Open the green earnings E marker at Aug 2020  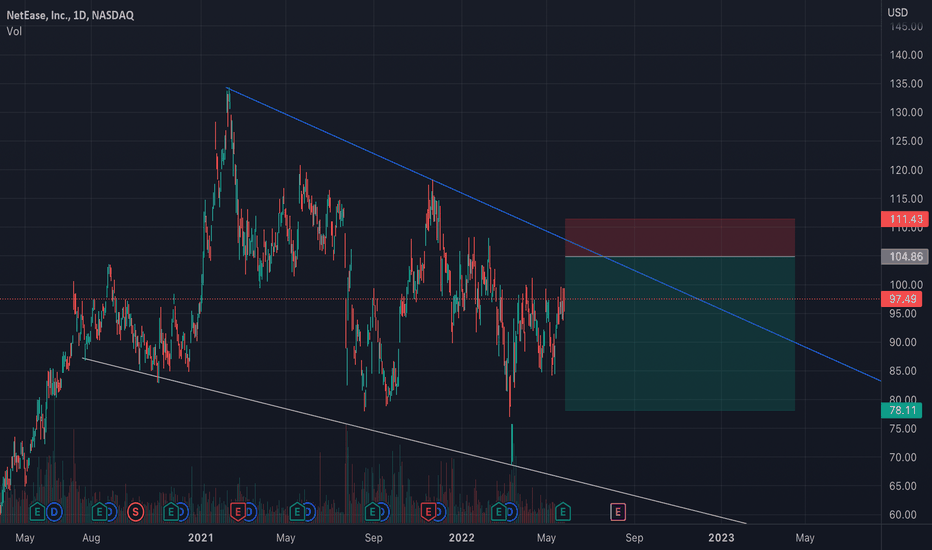[99, 511]
